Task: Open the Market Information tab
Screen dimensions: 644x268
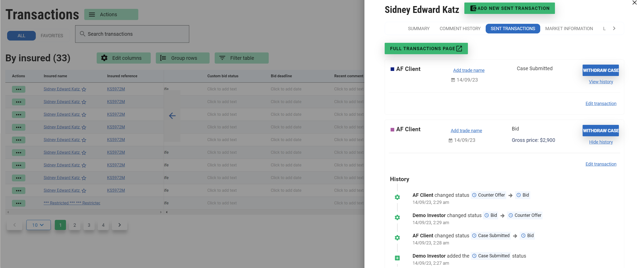Action: 569,29
